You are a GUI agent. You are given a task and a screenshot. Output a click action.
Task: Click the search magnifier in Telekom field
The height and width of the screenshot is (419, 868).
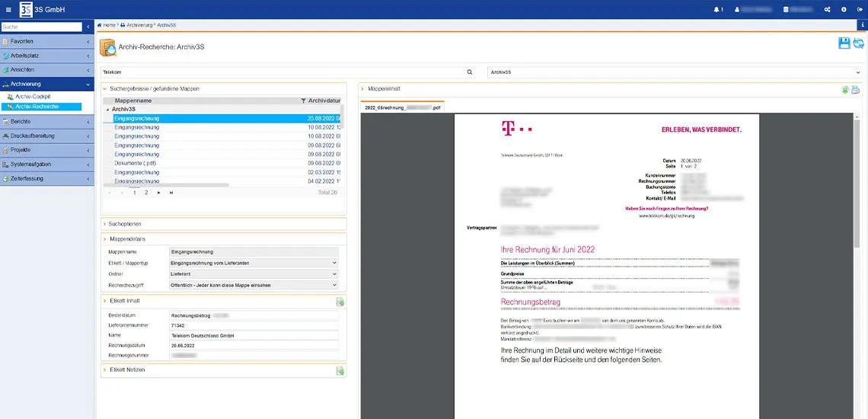(x=470, y=72)
